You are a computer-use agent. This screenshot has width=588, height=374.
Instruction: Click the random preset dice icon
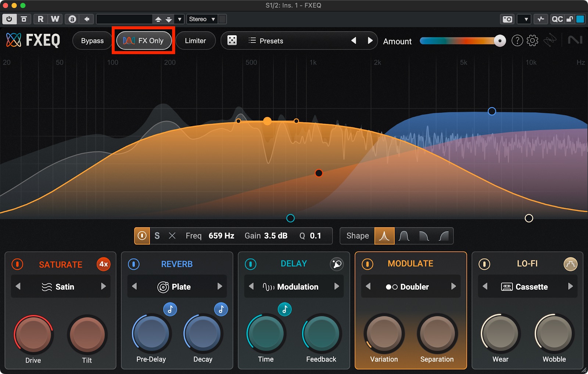point(232,40)
